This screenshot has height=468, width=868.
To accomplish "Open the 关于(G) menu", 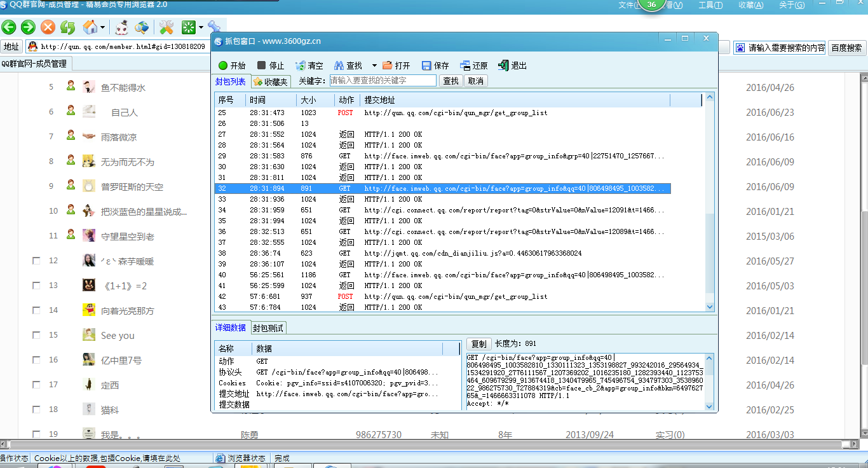I will (792, 5).
